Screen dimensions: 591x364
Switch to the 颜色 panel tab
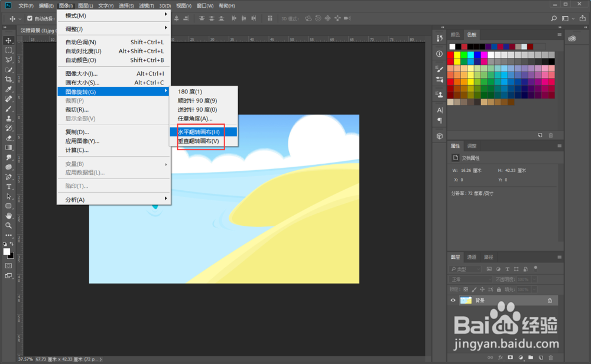[455, 35]
